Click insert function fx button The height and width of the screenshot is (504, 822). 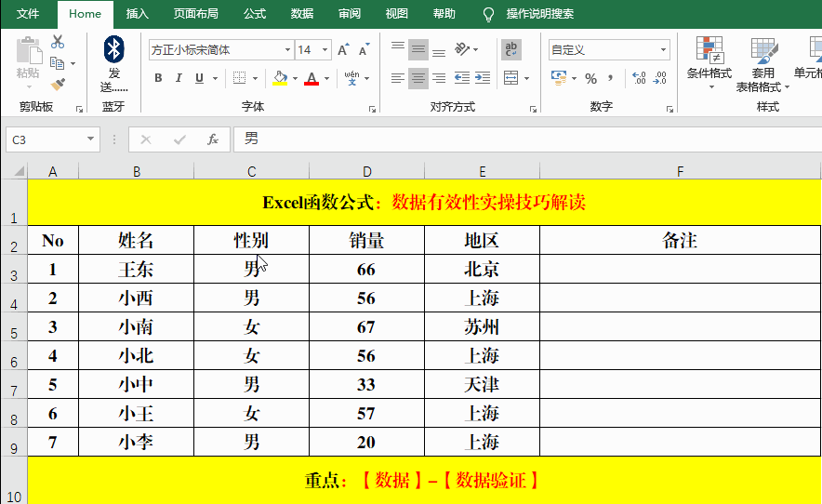click(x=212, y=139)
